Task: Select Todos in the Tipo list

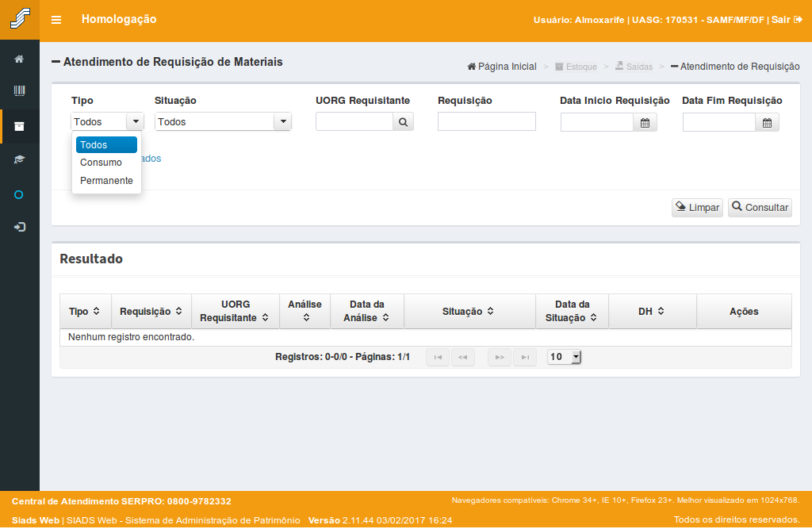Action: click(x=107, y=145)
